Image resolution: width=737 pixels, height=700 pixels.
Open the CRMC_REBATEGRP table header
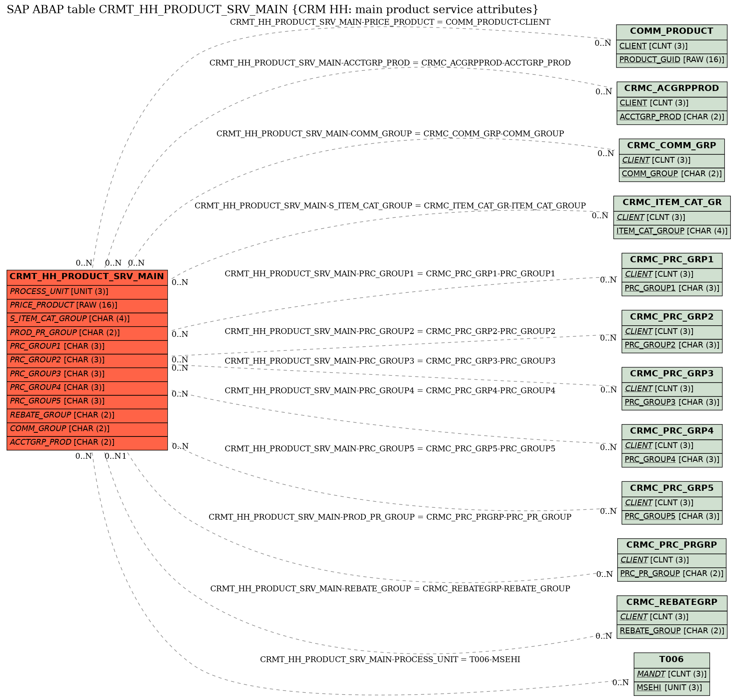pos(672,603)
